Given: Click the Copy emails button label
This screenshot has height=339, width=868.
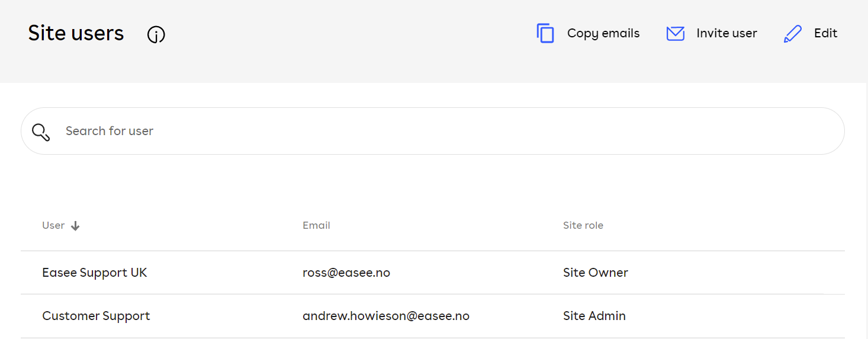Looking at the screenshot, I should [603, 33].
